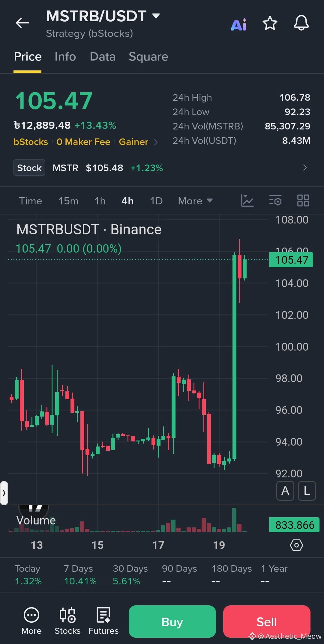
Task: Open the Stocks section icon
Action: tap(67, 621)
